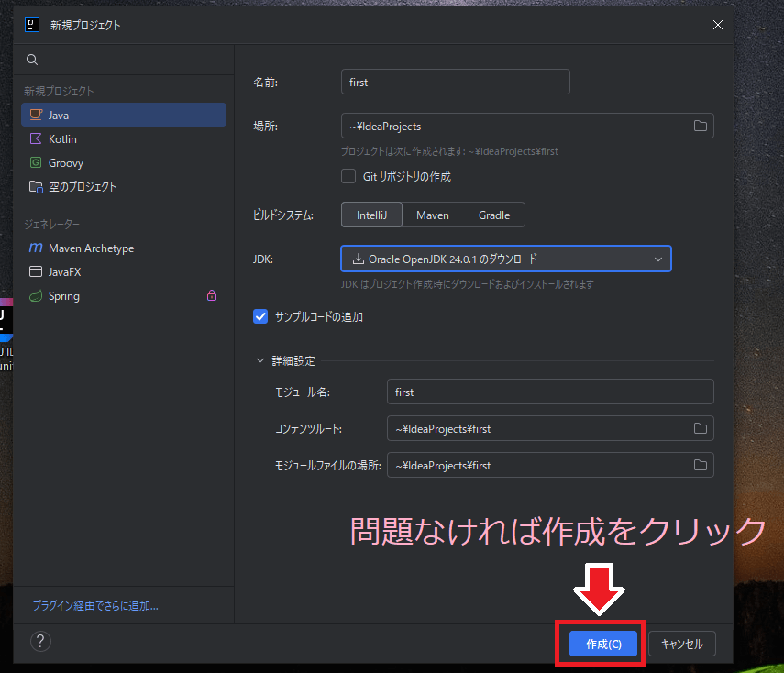Browse folder icon in 場所 field
Image resolution: width=784 pixels, height=673 pixels.
pos(700,126)
